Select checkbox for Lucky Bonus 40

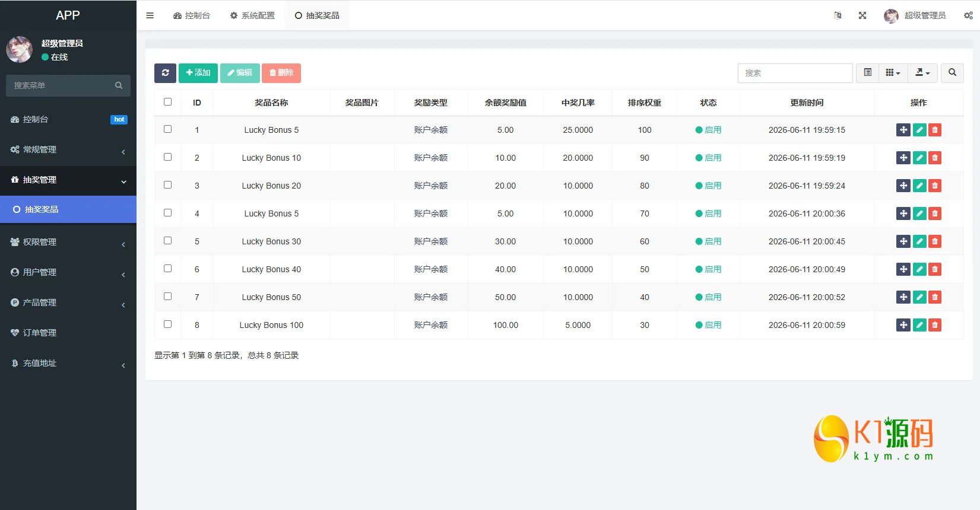pos(167,269)
